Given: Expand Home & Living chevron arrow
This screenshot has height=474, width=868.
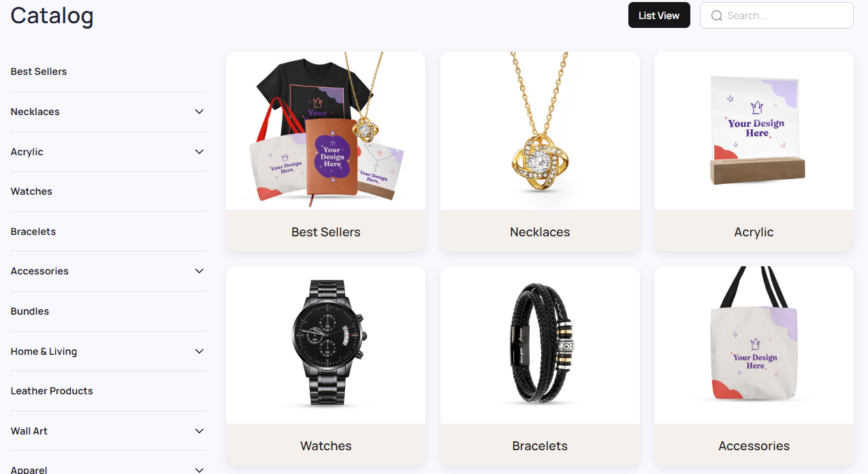Looking at the screenshot, I should tap(199, 351).
